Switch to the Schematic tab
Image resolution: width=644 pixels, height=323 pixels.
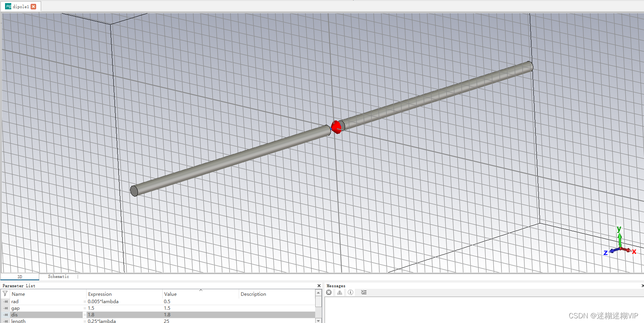tap(59, 277)
